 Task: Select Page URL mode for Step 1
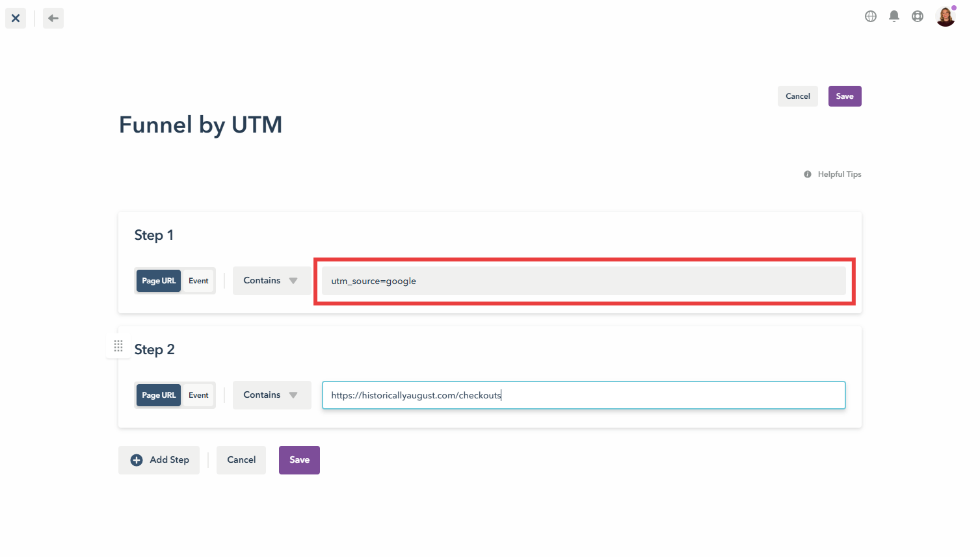pyautogui.click(x=158, y=280)
